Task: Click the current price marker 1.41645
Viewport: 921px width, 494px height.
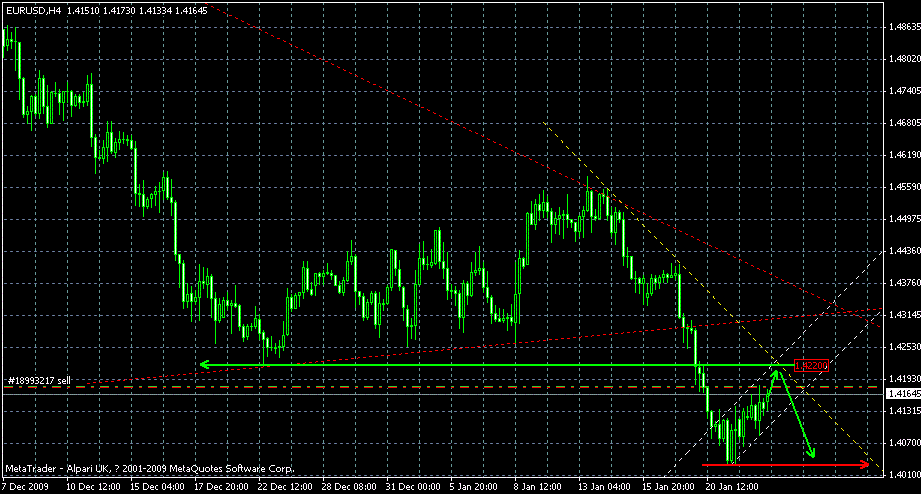Action: 904,394
